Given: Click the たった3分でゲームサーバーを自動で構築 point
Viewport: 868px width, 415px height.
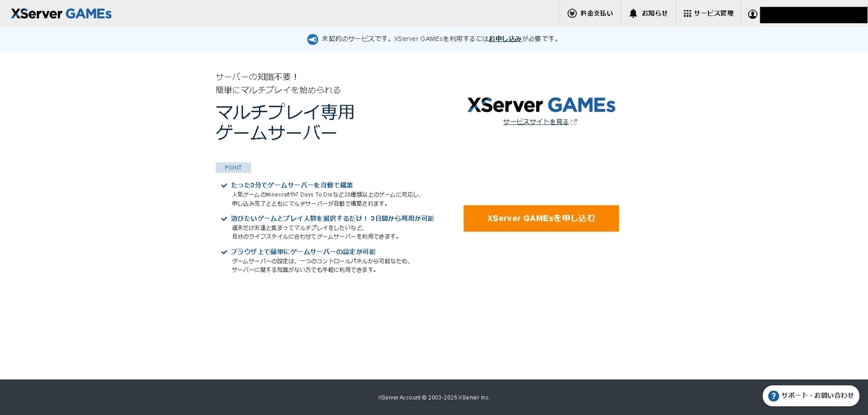Looking at the screenshot, I should pos(292,185).
